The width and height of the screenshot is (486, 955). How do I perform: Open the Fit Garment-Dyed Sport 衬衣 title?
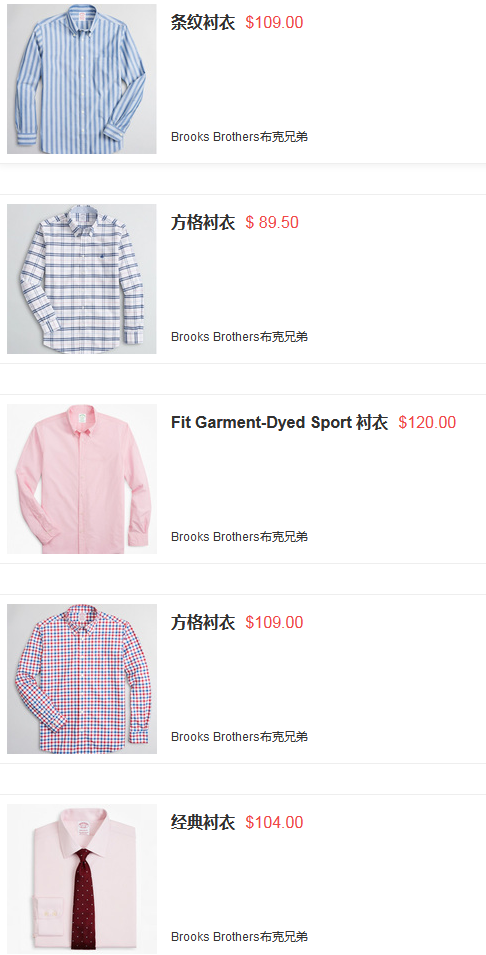(x=280, y=422)
